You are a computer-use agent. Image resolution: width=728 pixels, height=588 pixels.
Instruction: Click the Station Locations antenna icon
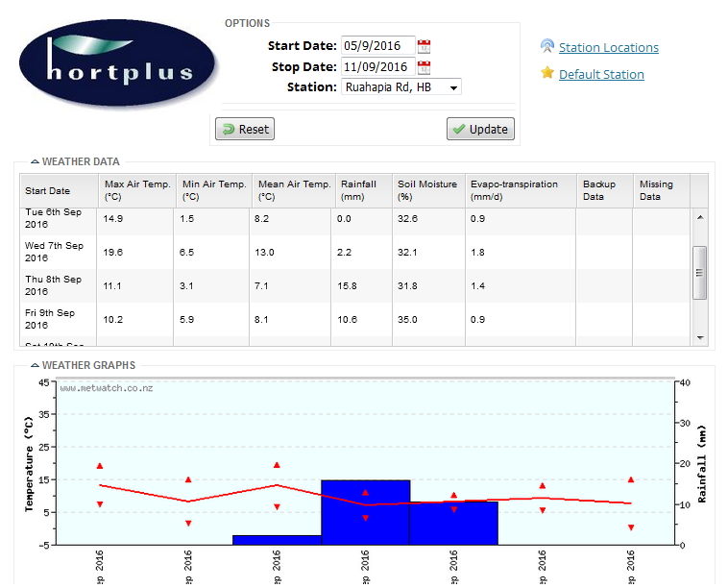point(547,46)
